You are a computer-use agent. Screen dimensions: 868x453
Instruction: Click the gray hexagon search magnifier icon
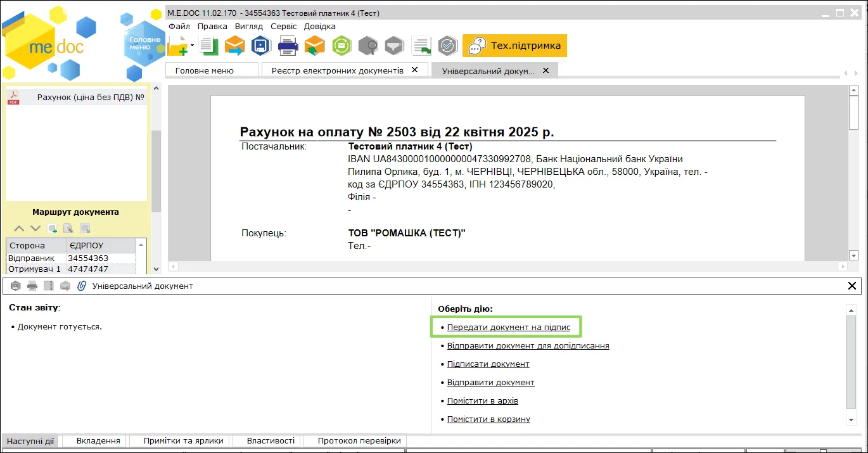(368, 46)
